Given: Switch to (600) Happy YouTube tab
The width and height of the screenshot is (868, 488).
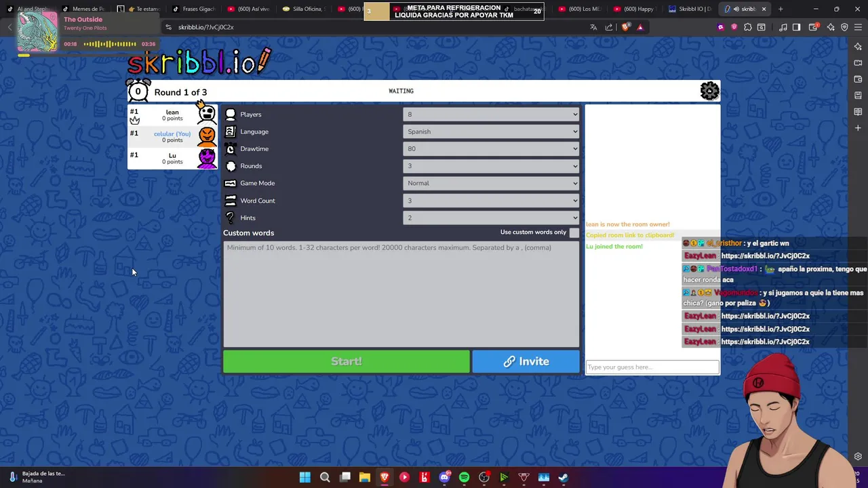Looking at the screenshot, I should [x=635, y=9].
